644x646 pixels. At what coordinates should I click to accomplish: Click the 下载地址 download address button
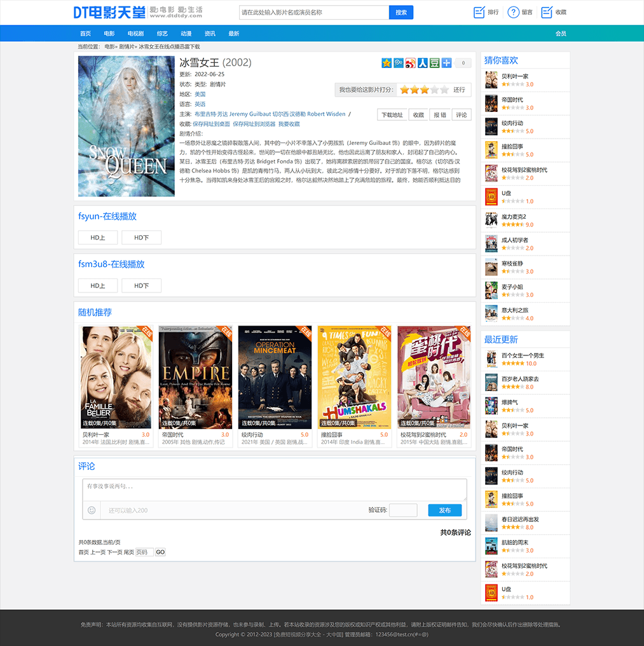[392, 115]
